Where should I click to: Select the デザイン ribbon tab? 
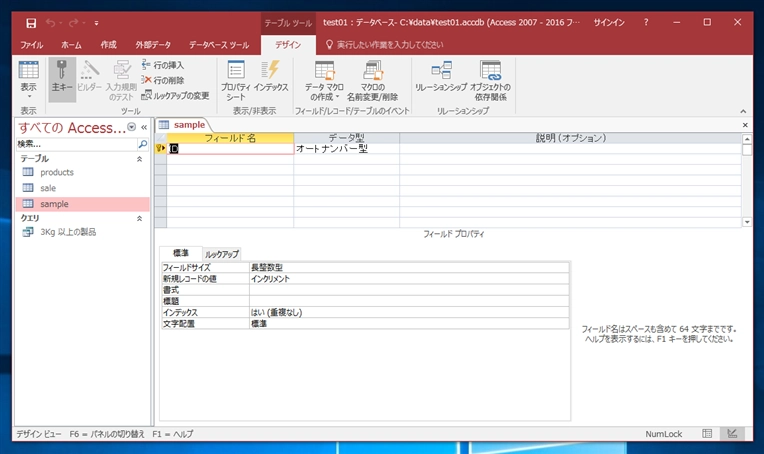(288, 45)
